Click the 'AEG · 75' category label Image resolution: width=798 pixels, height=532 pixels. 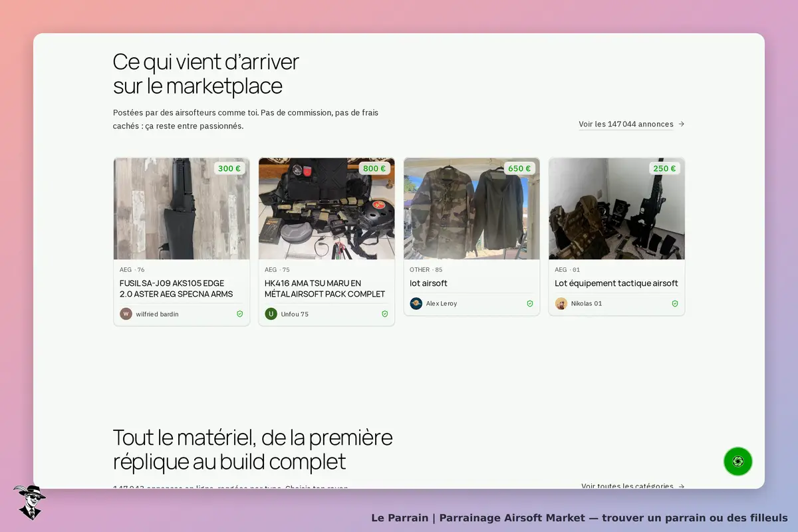pos(277,270)
